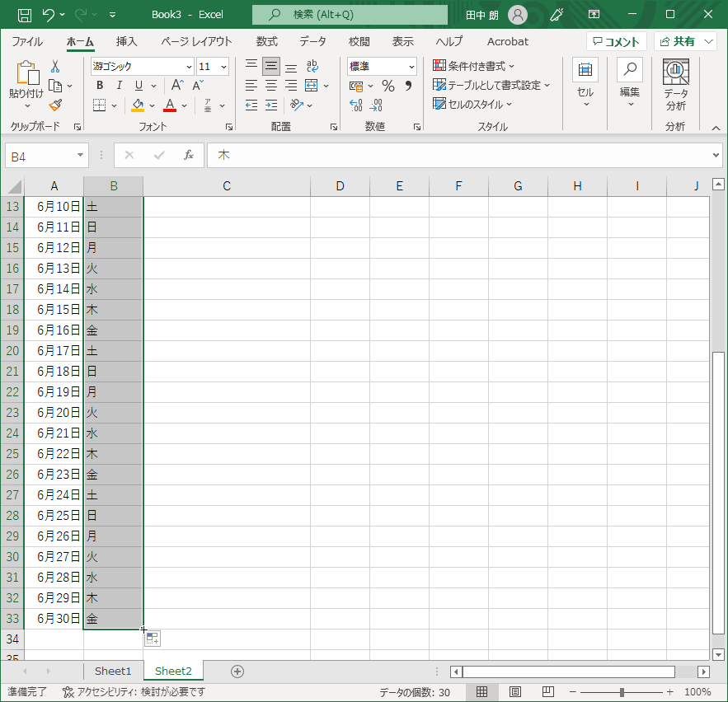Toggle Align Left horizontal alignment
728x702 pixels.
pyautogui.click(x=251, y=86)
